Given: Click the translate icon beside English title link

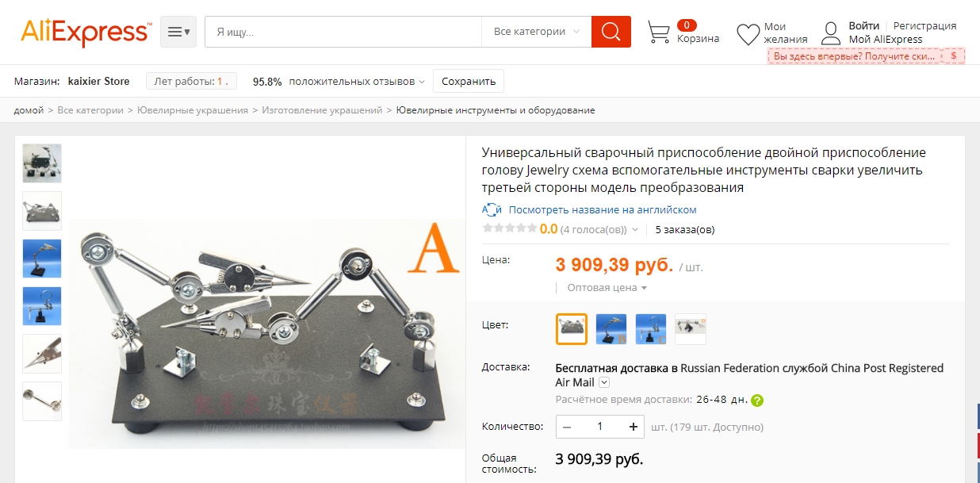Looking at the screenshot, I should [492, 209].
